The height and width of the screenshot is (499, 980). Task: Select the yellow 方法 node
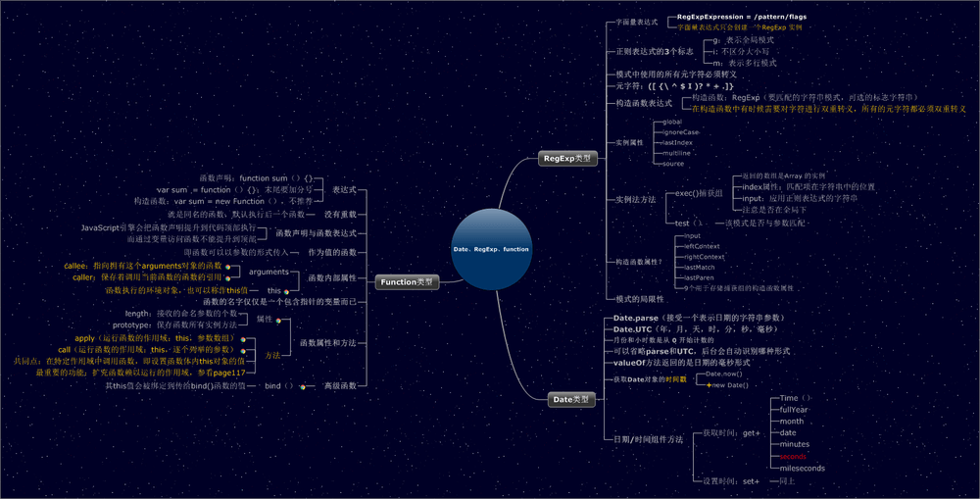(272, 355)
